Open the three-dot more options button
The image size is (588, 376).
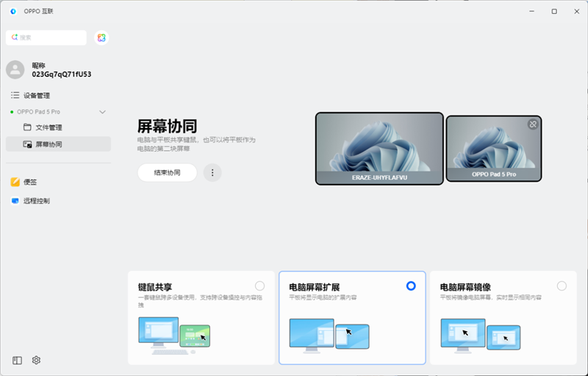212,173
